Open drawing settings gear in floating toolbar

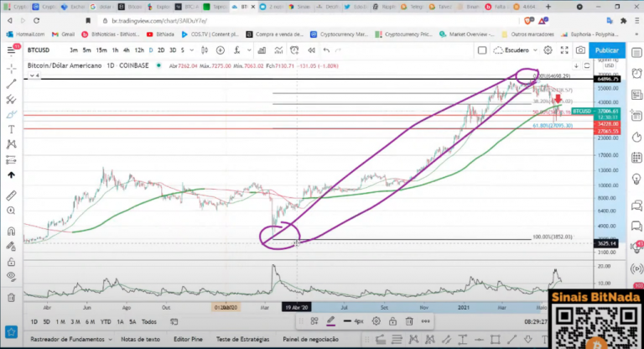(376, 321)
